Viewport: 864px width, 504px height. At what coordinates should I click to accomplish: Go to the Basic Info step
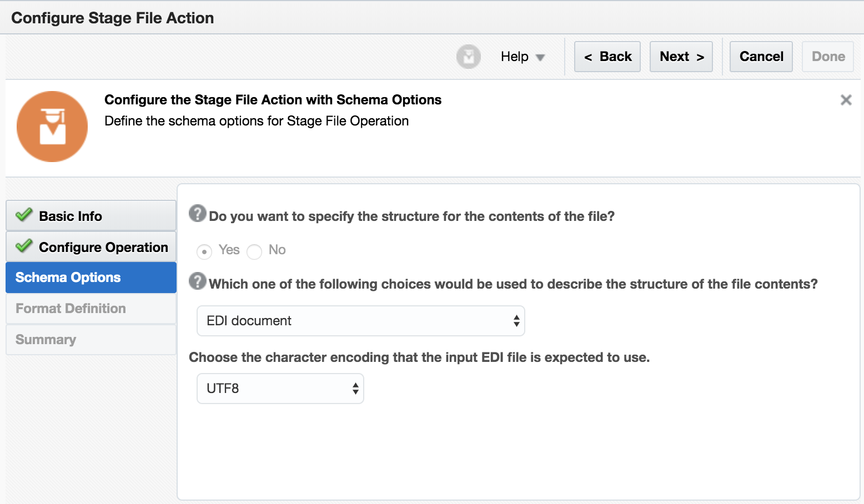click(x=71, y=216)
